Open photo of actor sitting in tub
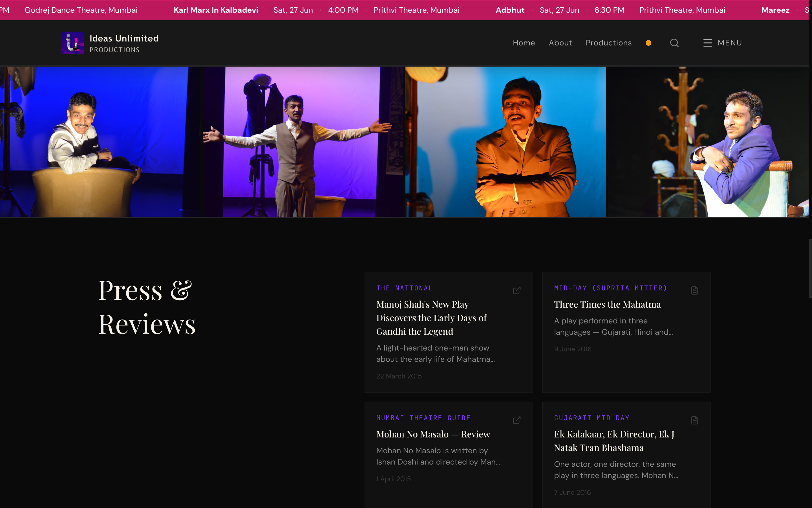 click(101, 141)
